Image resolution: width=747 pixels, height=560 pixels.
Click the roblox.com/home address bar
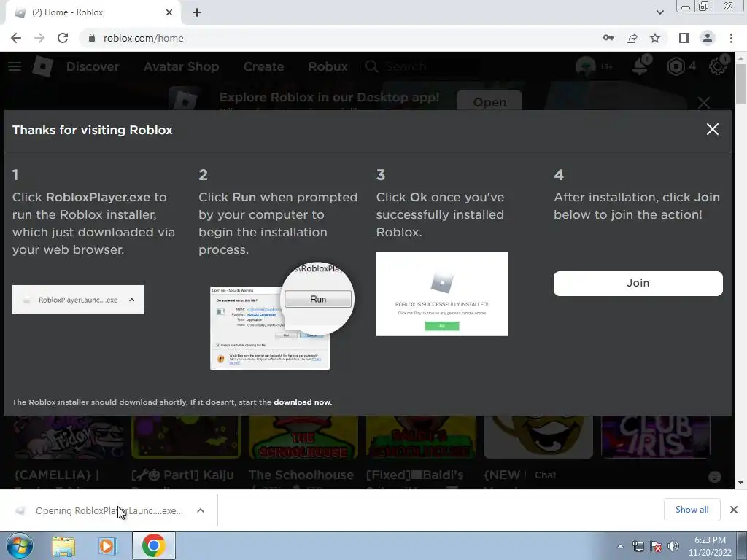coord(333,38)
